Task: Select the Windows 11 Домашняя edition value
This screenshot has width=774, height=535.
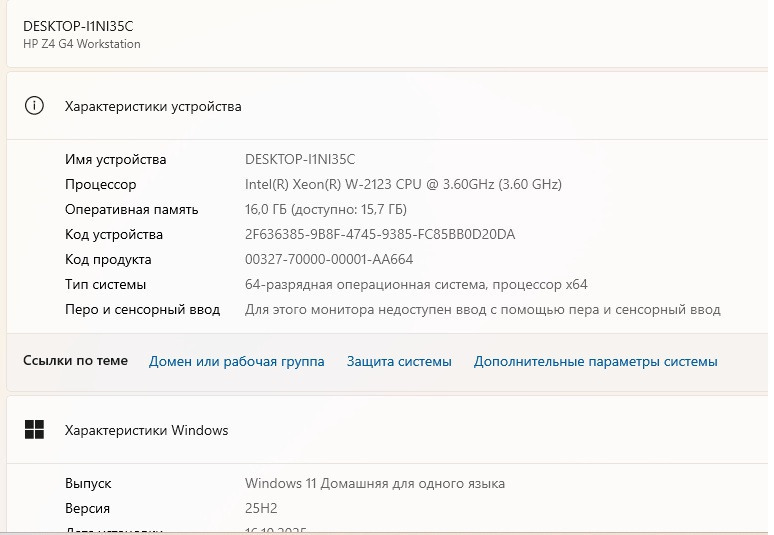Action: 375,483
